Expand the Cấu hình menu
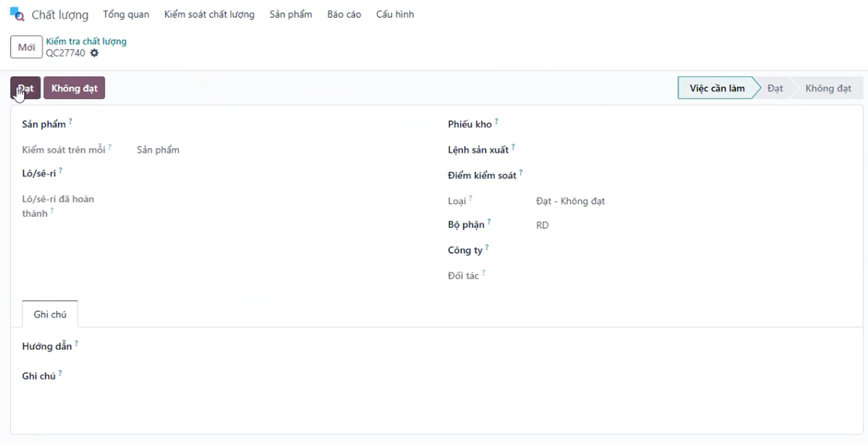Screen dimensions: 868x443 click(395, 14)
